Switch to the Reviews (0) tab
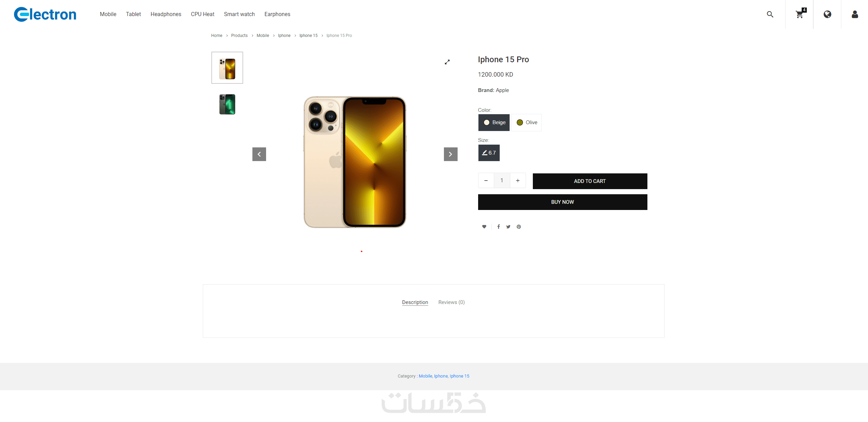This screenshot has height=422, width=868. pyautogui.click(x=451, y=302)
